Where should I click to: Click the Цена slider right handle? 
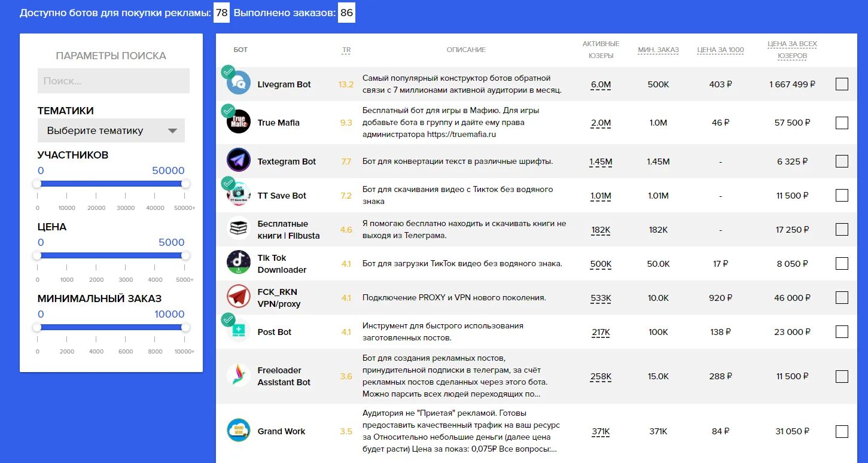(x=185, y=255)
